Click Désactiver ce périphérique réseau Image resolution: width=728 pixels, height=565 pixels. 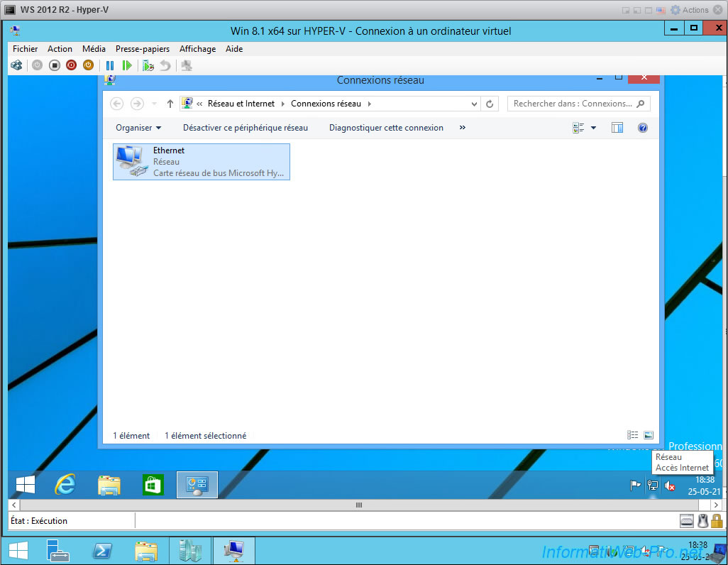coord(246,128)
